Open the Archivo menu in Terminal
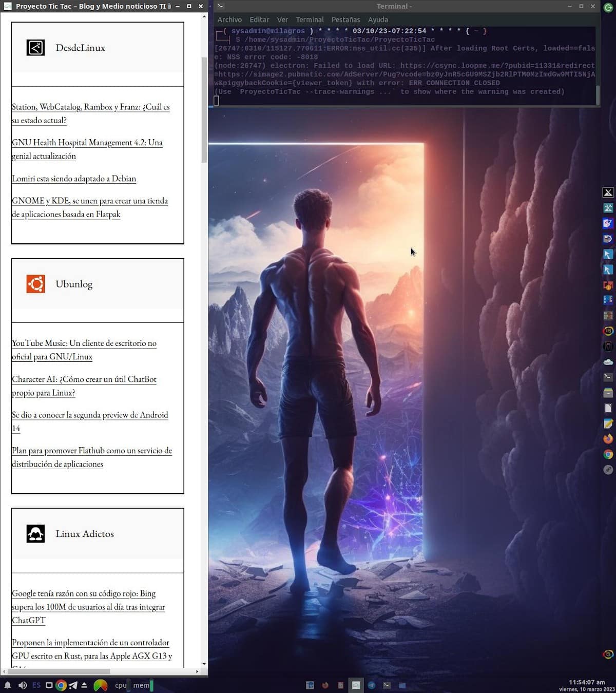 (229, 20)
